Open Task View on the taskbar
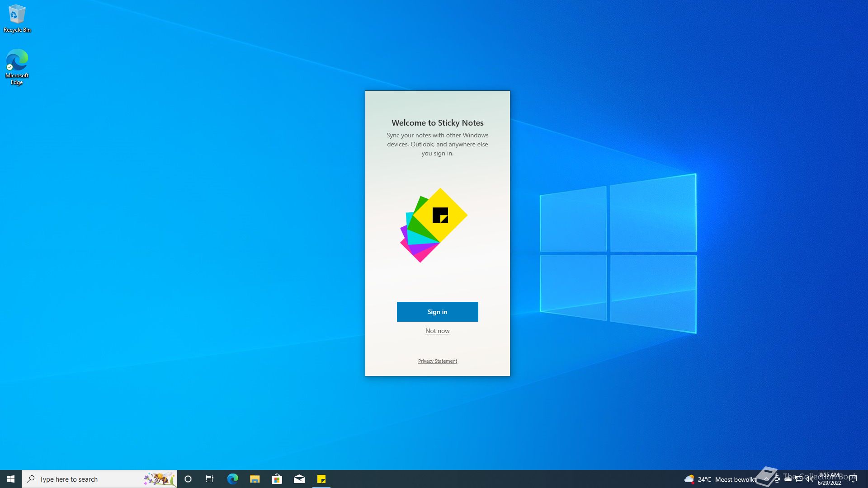 (210, 479)
